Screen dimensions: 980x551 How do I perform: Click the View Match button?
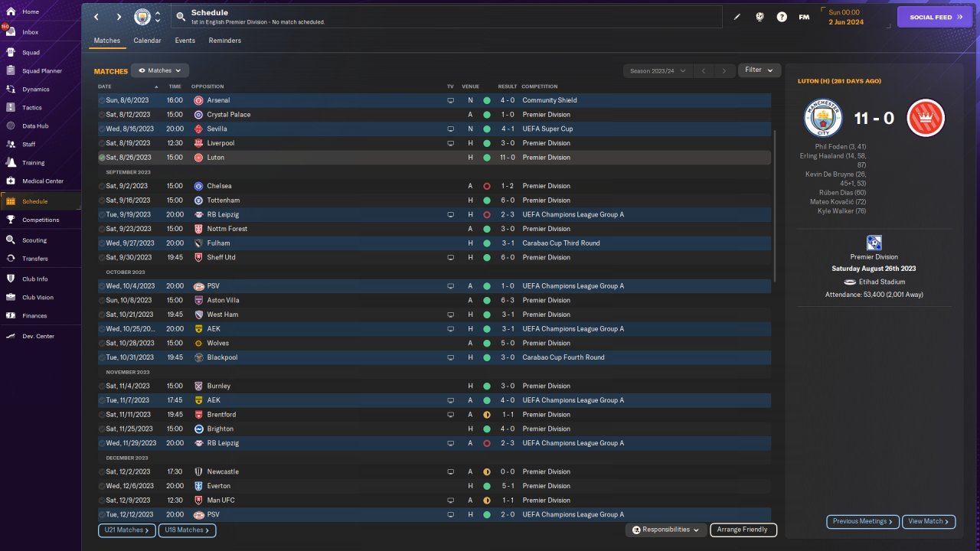[x=929, y=521]
